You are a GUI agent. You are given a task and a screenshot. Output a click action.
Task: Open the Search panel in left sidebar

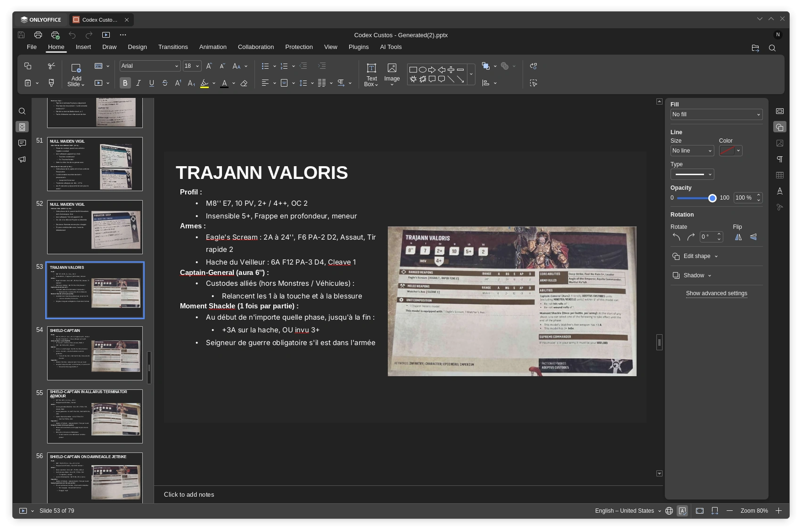[x=22, y=111]
